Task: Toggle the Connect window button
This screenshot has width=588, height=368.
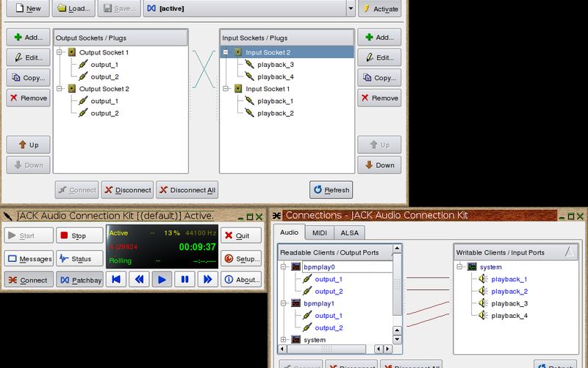Action: click(x=29, y=280)
